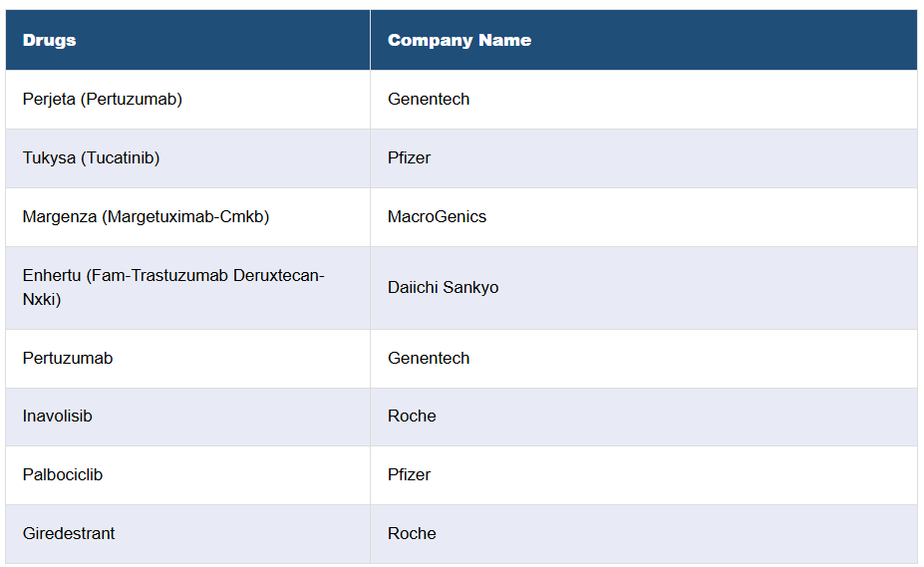Click Genentech in the Pertuzumab row

(x=429, y=359)
